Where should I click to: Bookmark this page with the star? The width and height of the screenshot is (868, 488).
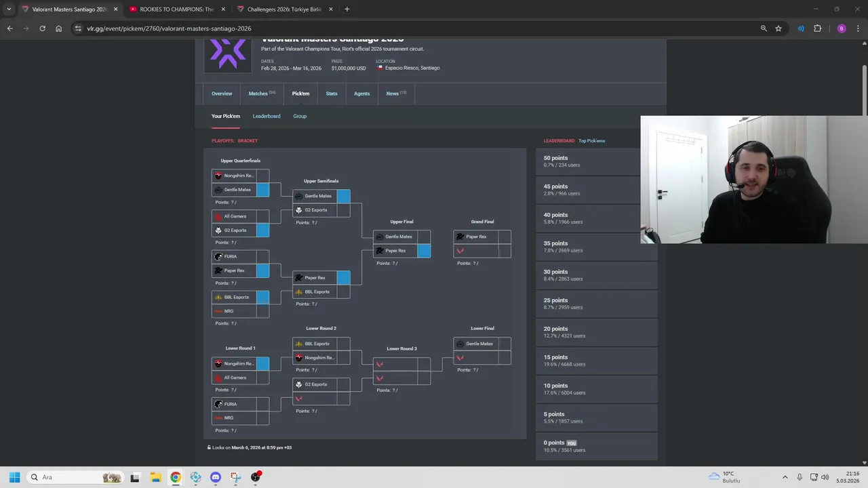point(778,28)
